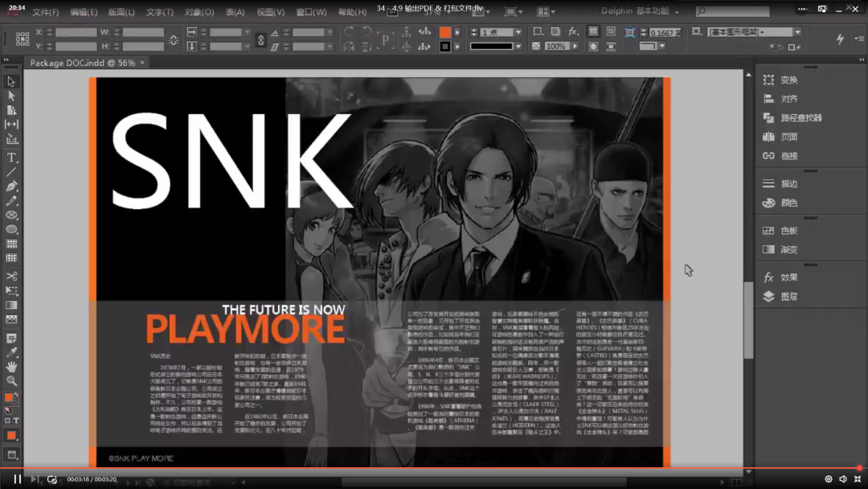Click the drop shadow icon in control bar
Screen dimensions: 868x489
pos(555,31)
